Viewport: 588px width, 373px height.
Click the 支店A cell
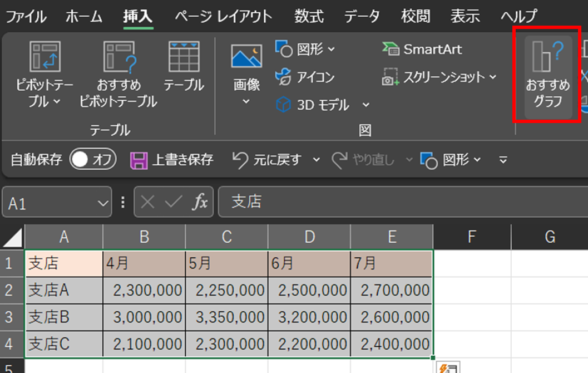click(x=64, y=291)
